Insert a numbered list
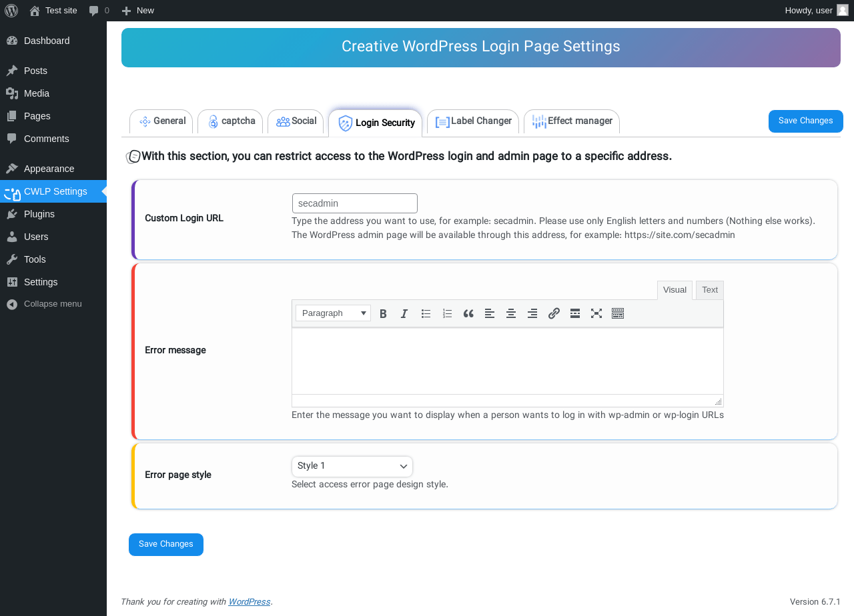Viewport: 854px width, 616px height. 447,313
